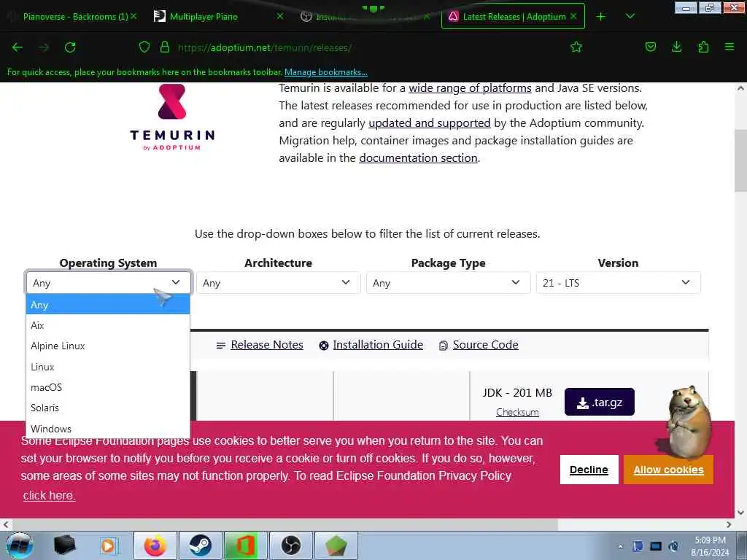Open the Installation Guide link
This screenshot has height=560, width=747.
378,345
